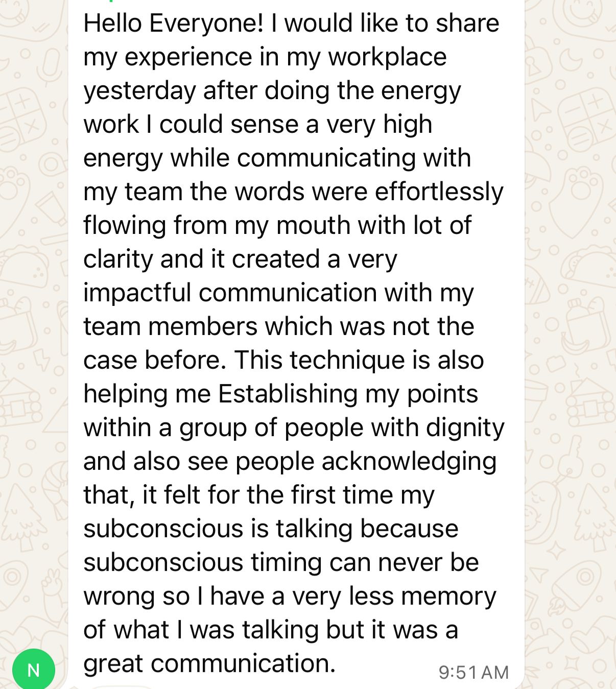Click the word "impactful" in the message
Screen dimensions: 616x689
tap(136, 293)
